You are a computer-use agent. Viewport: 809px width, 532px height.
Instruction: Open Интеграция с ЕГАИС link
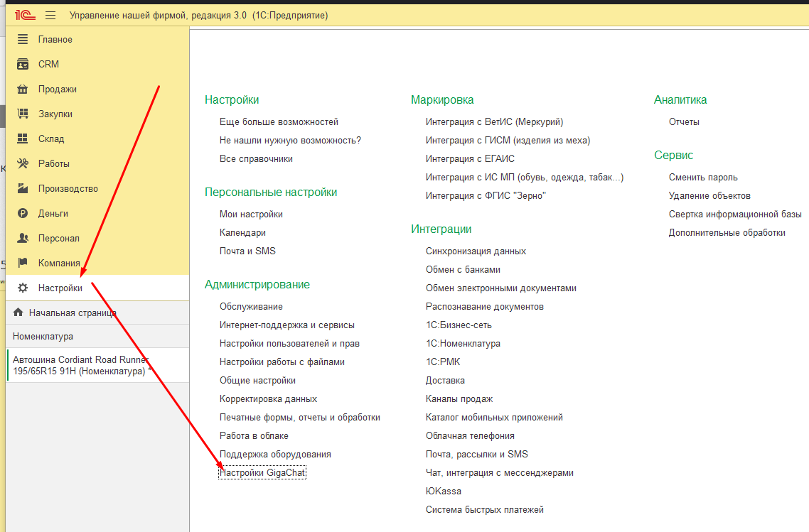pos(470,158)
